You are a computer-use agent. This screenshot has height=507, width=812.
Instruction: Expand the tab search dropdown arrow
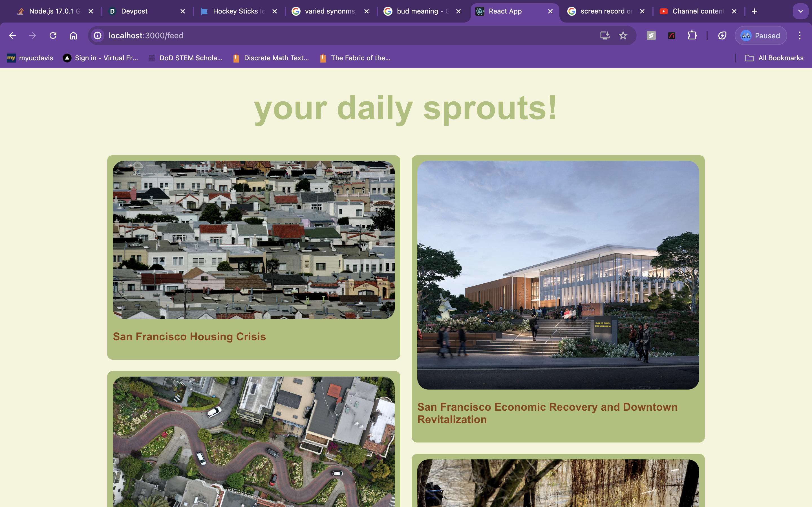tap(801, 11)
